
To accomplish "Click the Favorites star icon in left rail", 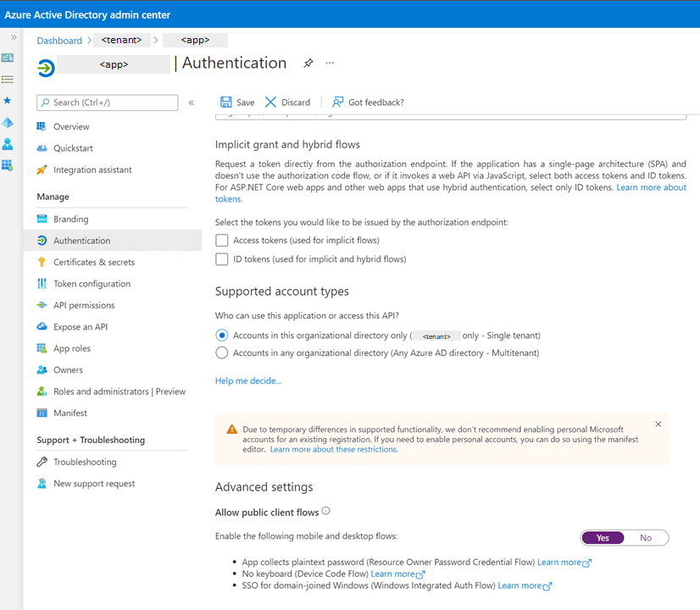I will tap(7, 101).
